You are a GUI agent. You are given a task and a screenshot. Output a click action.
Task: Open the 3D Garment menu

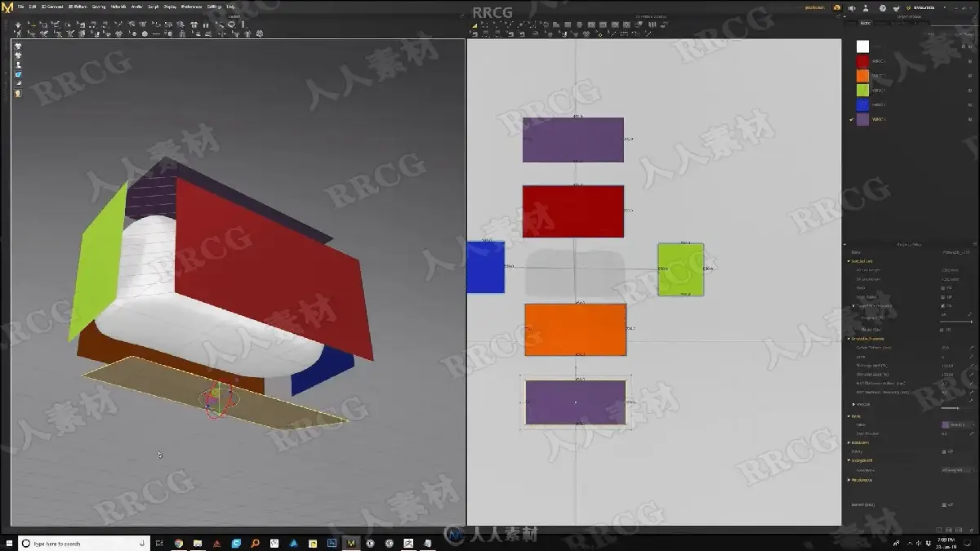(x=52, y=7)
